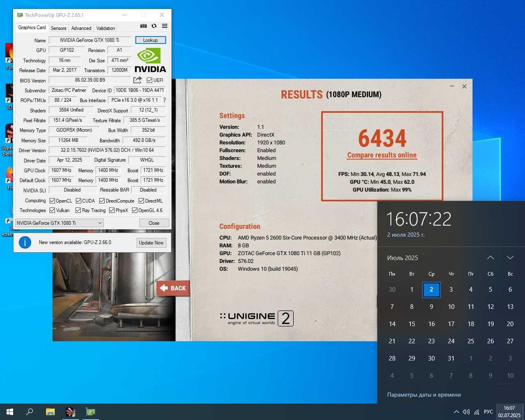Click the Superposition Benchmark desktop shortcut
525x420 pixels.
(x=7, y=140)
